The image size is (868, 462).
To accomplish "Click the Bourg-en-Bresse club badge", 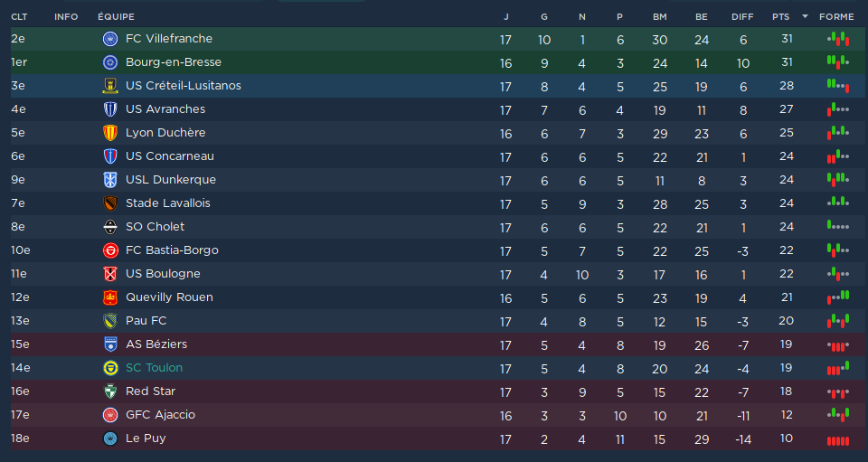I will [110, 62].
